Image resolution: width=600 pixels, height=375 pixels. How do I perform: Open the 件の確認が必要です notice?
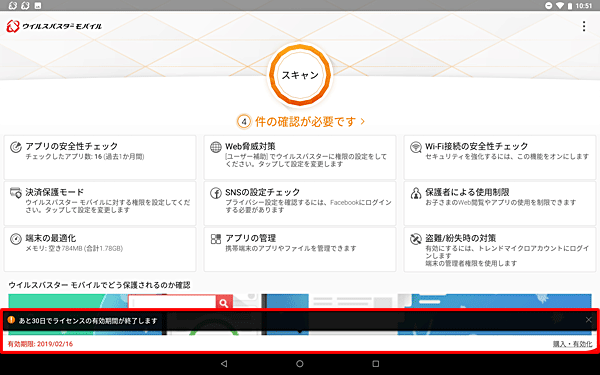[301, 122]
